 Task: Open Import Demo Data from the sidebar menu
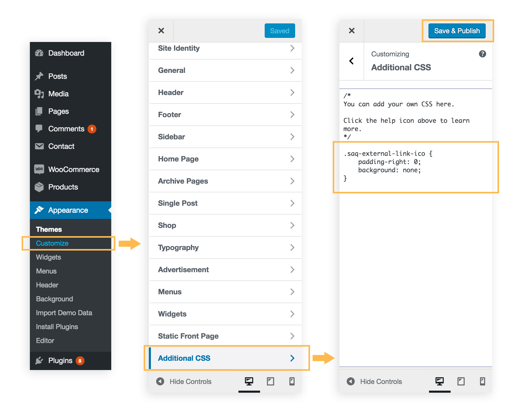coord(64,313)
